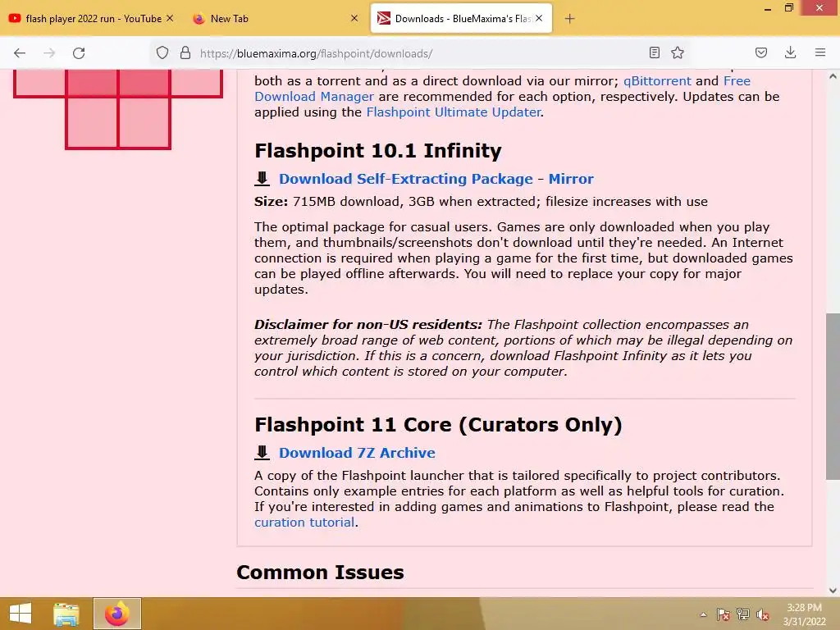Click the Download 7Z Archive link
This screenshot has width=840, height=630.
[357, 453]
